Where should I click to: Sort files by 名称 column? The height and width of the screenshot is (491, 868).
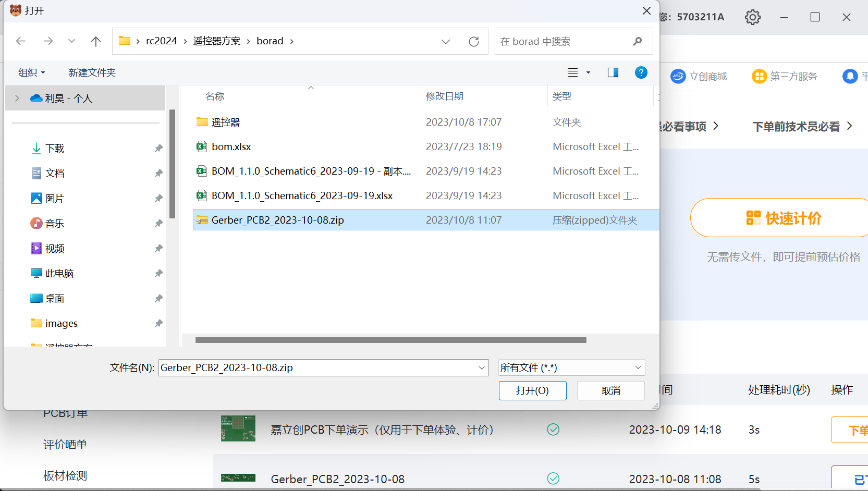pyautogui.click(x=215, y=96)
